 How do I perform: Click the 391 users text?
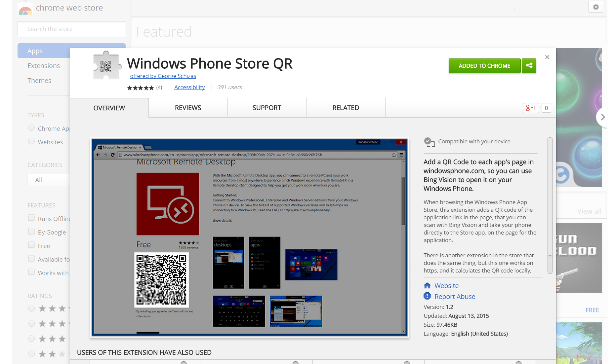pos(229,87)
